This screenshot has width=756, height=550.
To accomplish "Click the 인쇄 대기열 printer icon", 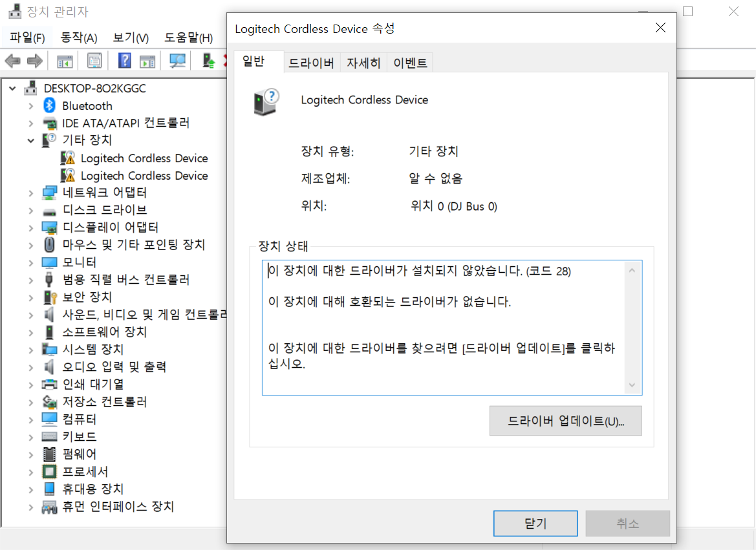I will click(x=49, y=384).
